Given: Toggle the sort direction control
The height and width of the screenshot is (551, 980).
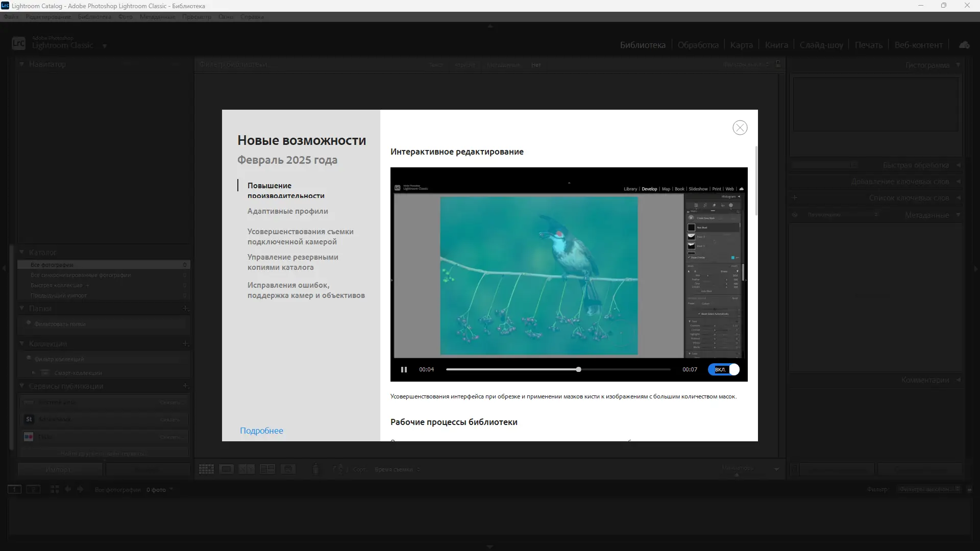Looking at the screenshot, I should (x=339, y=469).
